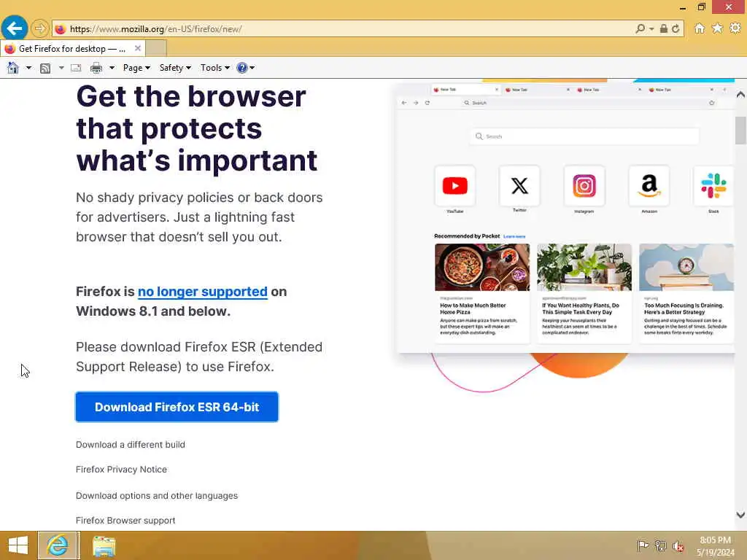Click the security lock icon
This screenshot has width=747, height=560.
pos(664,28)
